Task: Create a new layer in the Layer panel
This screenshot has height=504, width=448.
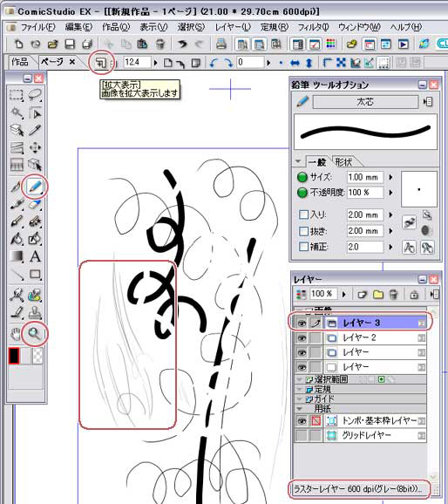Action: (x=363, y=294)
